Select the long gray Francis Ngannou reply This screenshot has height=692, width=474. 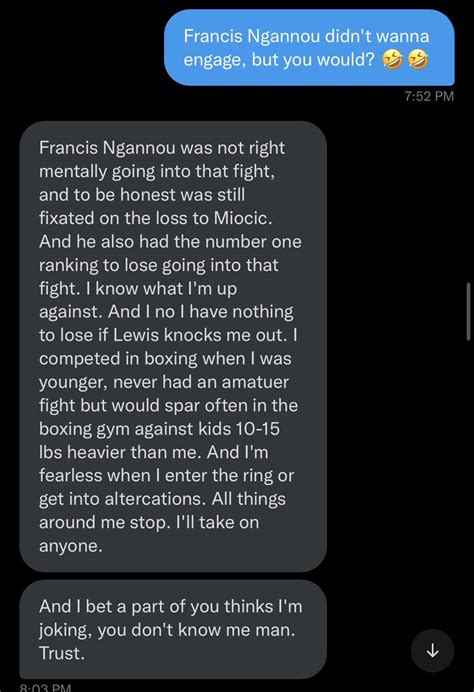(x=173, y=346)
